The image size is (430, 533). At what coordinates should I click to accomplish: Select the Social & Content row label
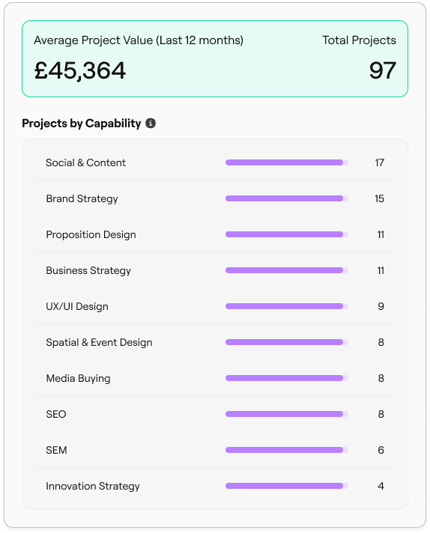(86, 163)
